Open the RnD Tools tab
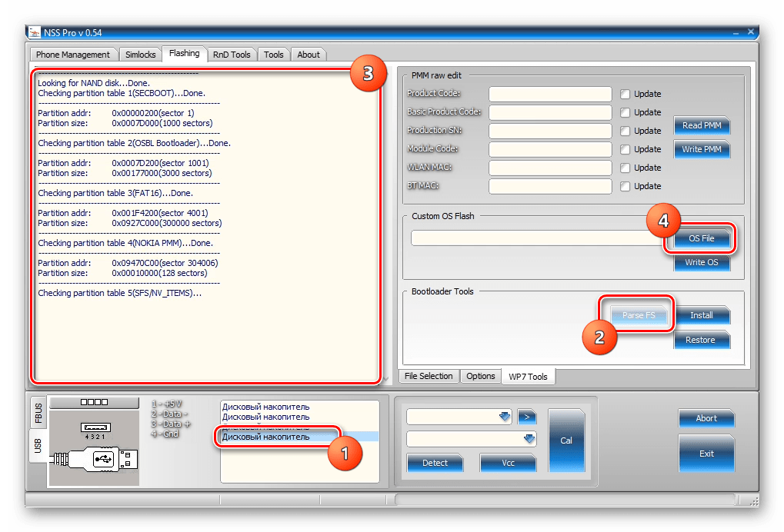 click(232, 55)
